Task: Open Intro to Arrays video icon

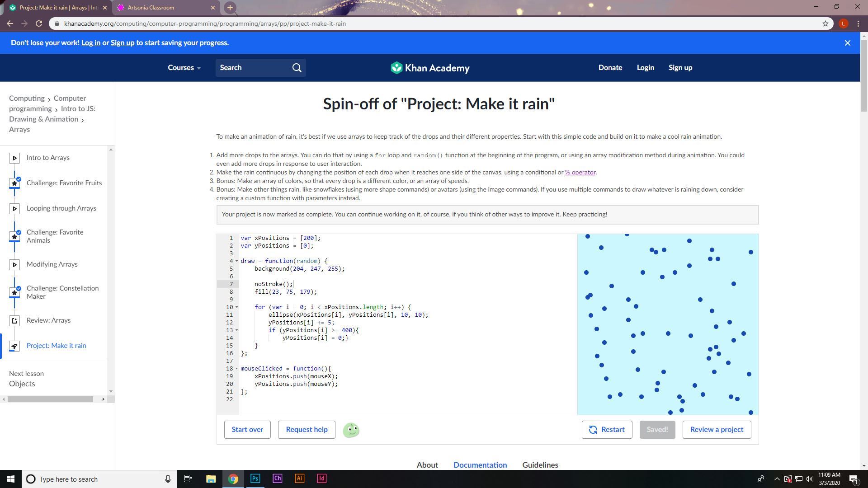Action: coord(14,158)
